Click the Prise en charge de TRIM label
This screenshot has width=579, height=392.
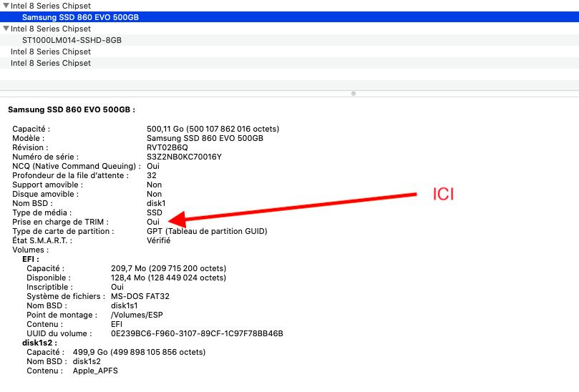tap(61, 222)
